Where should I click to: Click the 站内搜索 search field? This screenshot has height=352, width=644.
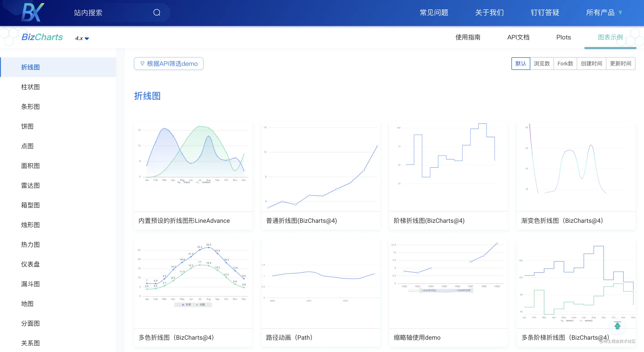click(110, 13)
